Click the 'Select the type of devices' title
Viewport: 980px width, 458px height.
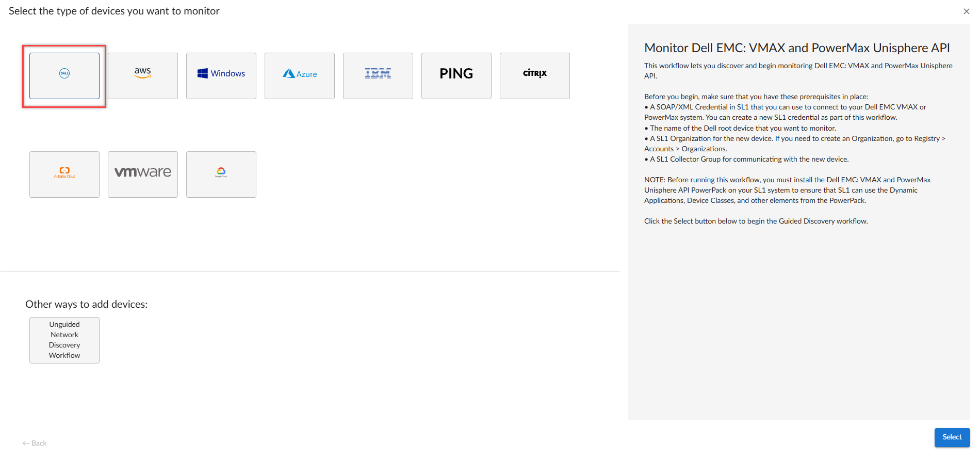pos(114,11)
